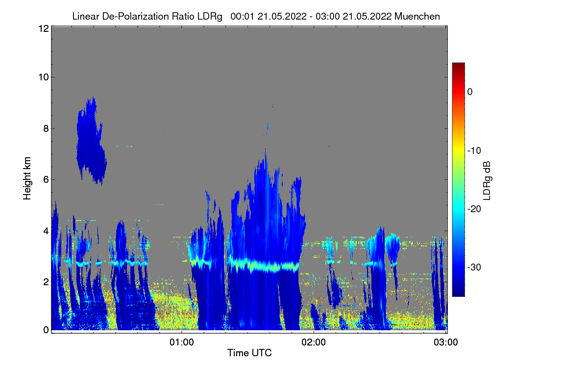The width and height of the screenshot is (588, 392).
Task: Select the Time UTC axis title
Action: coord(249,353)
